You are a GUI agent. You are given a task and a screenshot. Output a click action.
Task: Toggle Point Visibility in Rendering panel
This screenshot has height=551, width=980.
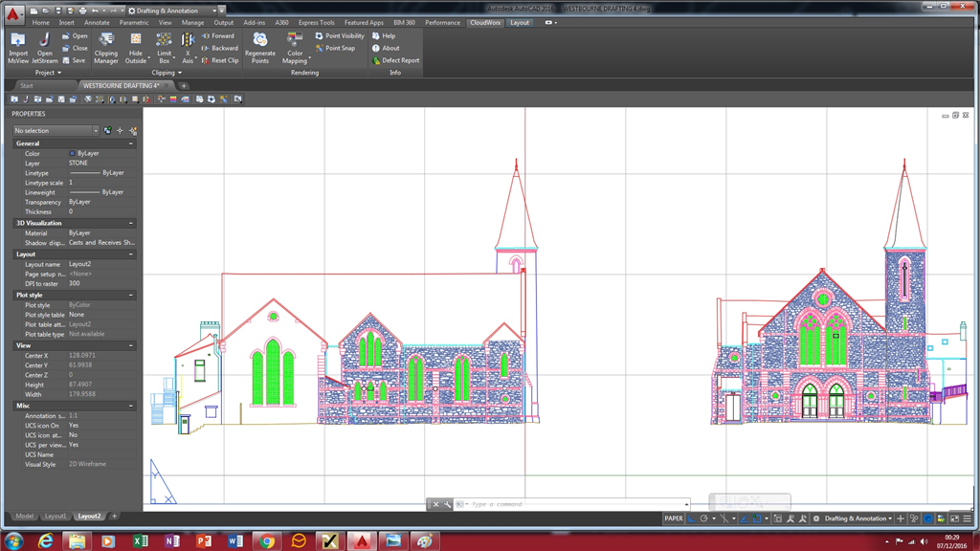[339, 36]
